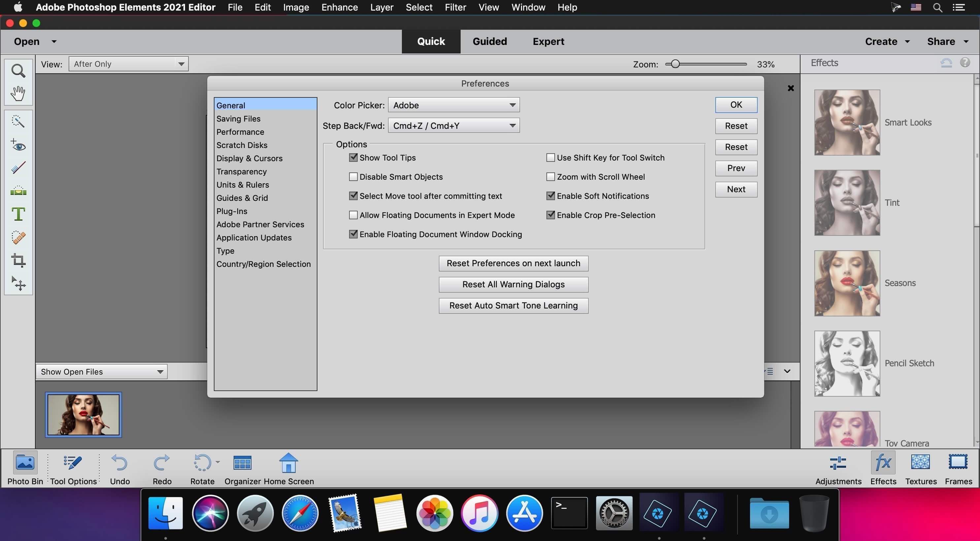Open the View After Only dropdown
Screen dimensions: 980x541
[x=128, y=64]
